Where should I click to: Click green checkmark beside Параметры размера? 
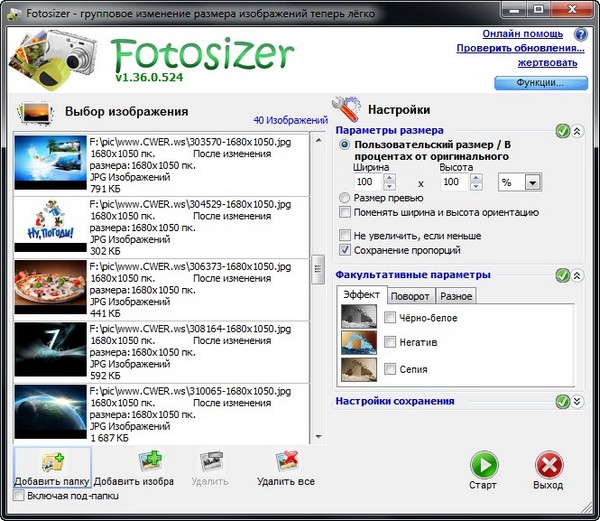coord(562,131)
